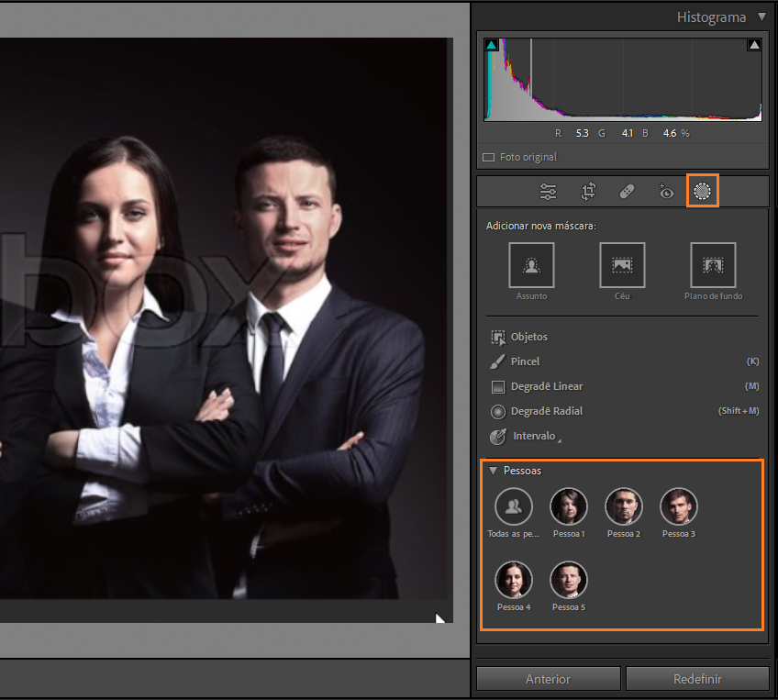Click the Anterior button
Image resolution: width=778 pixels, height=700 pixels.
point(548,679)
